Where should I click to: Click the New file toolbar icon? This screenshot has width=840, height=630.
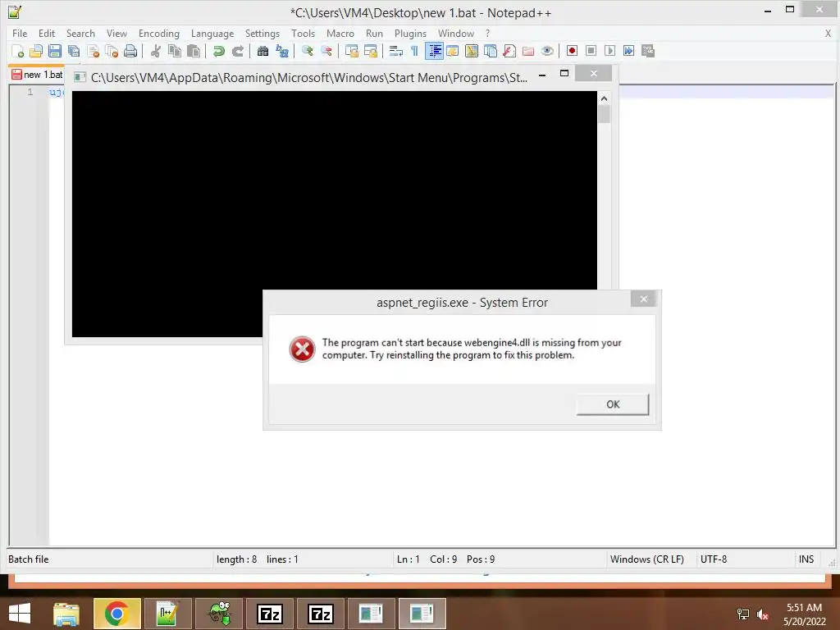coord(17,51)
